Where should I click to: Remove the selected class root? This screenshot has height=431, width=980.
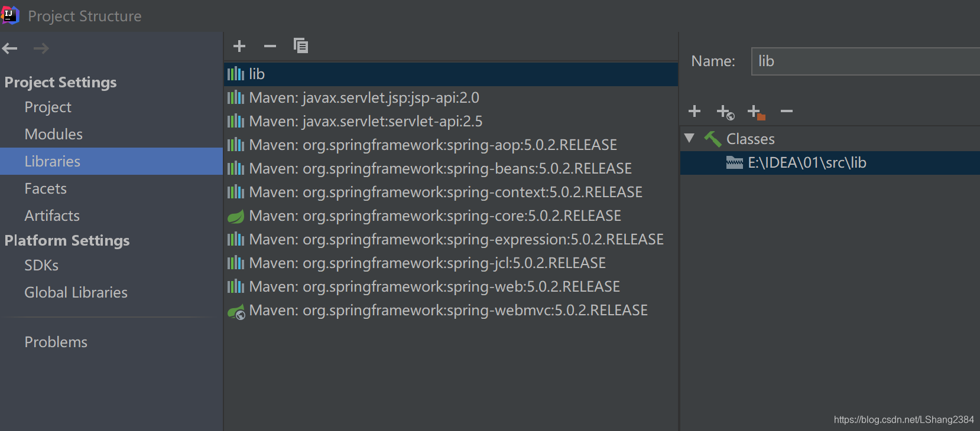click(x=787, y=111)
